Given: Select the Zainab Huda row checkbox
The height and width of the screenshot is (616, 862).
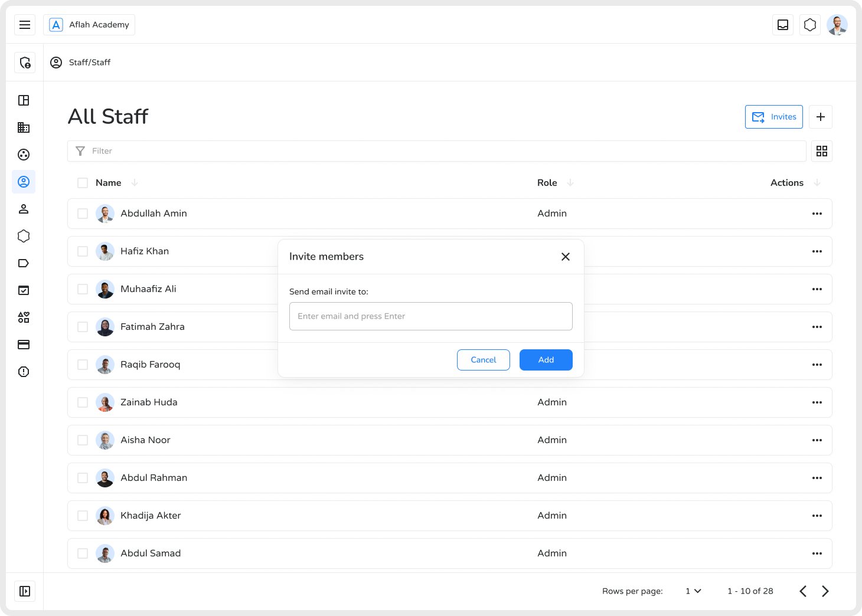Looking at the screenshot, I should pyautogui.click(x=83, y=402).
